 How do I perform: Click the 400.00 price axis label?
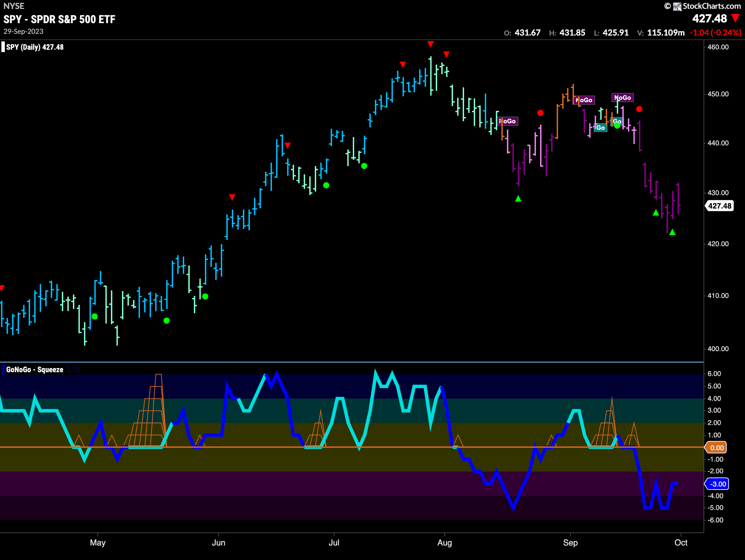(718, 349)
